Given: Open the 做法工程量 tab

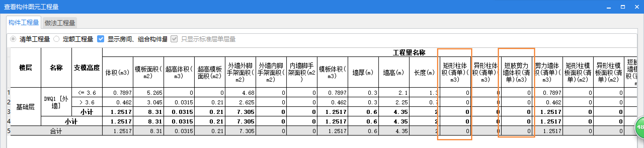Looking at the screenshot, I should [x=60, y=23].
